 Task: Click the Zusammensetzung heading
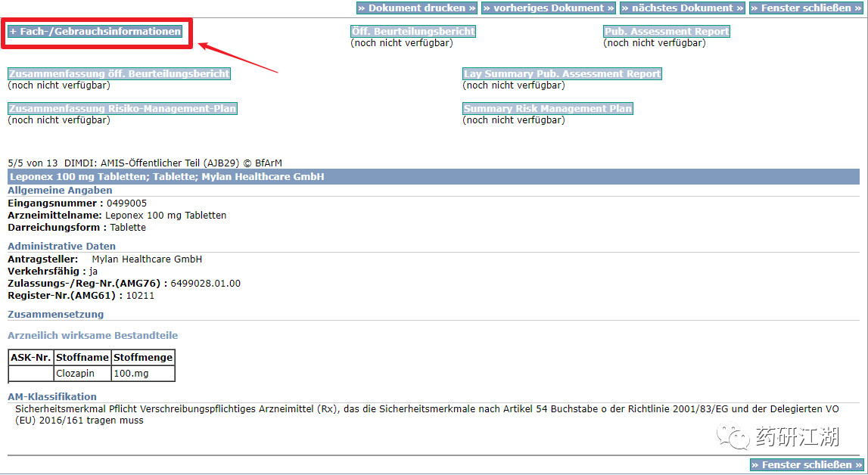point(55,314)
